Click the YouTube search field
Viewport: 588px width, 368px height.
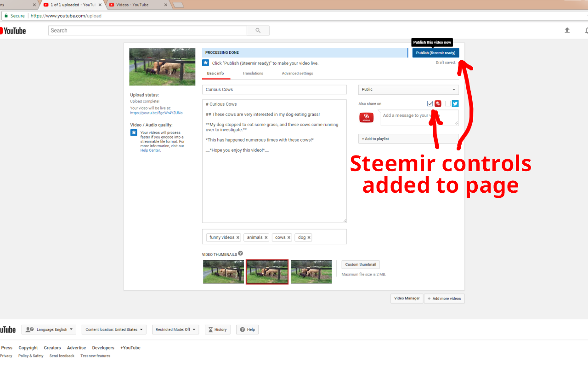(147, 30)
